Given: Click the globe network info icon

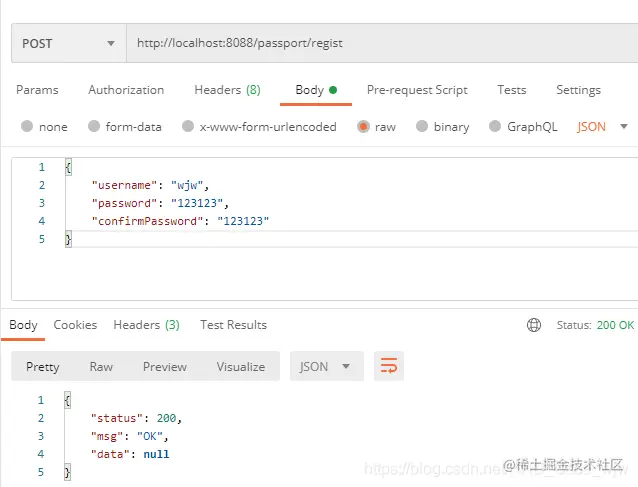Looking at the screenshot, I should tap(534, 325).
